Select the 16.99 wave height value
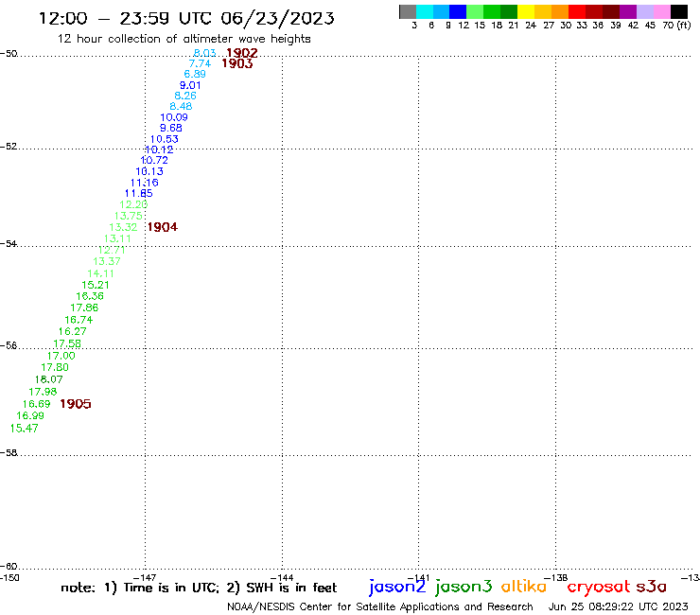The image size is (700, 615). tap(30, 415)
